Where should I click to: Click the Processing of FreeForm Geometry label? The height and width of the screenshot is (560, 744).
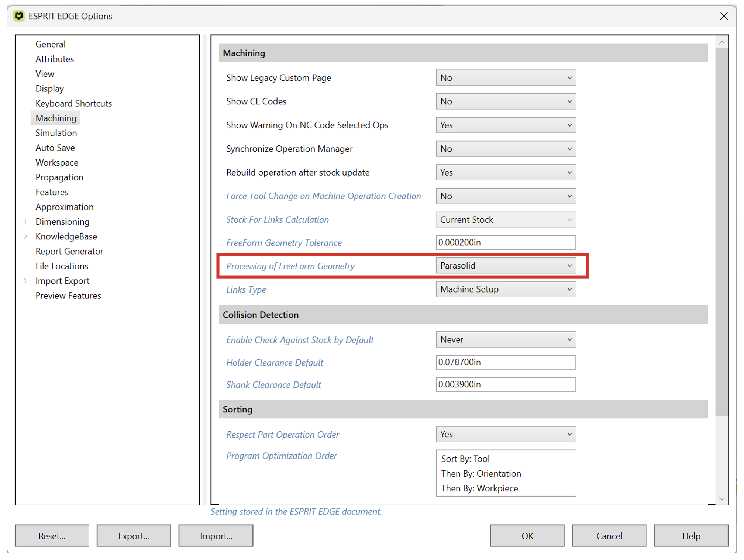pyautogui.click(x=290, y=266)
